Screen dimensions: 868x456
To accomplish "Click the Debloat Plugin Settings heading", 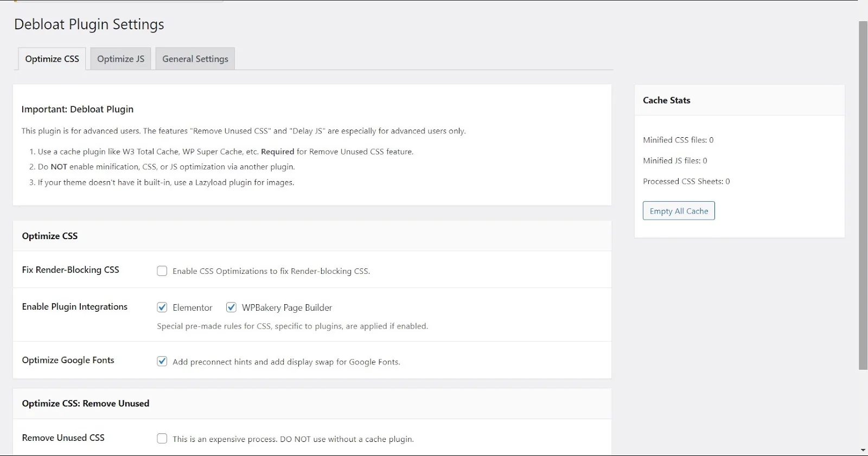I will click(89, 24).
